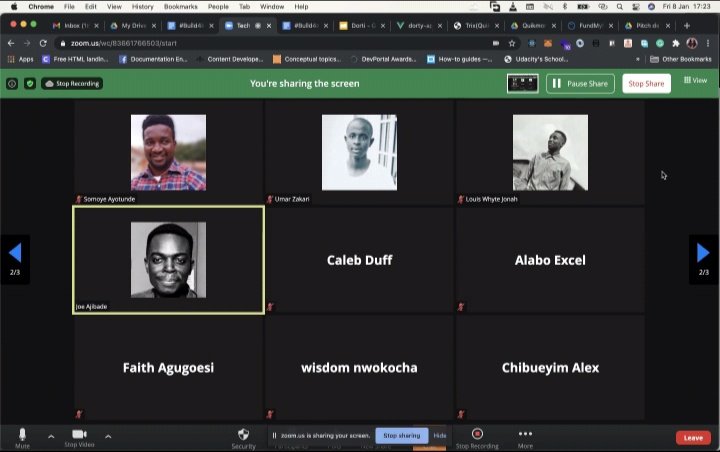Image resolution: width=720 pixels, height=452 pixels.
Task: Open the Apple menu
Action: click(14, 6)
